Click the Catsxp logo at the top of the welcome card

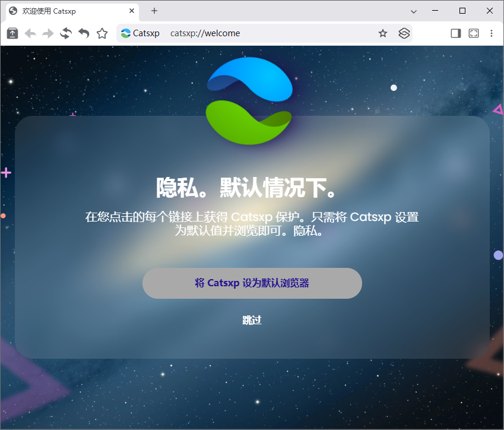click(x=249, y=101)
